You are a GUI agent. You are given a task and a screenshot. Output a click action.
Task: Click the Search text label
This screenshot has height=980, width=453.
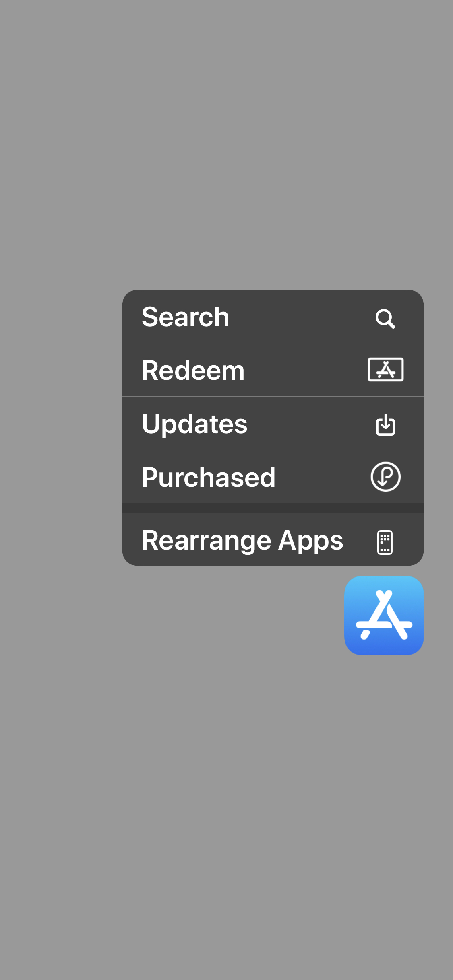pyautogui.click(x=186, y=317)
